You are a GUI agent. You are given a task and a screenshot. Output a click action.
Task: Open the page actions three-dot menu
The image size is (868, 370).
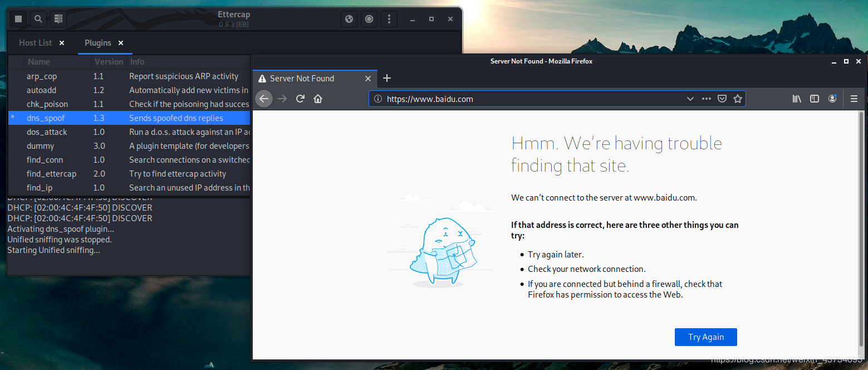click(x=706, y=99)
